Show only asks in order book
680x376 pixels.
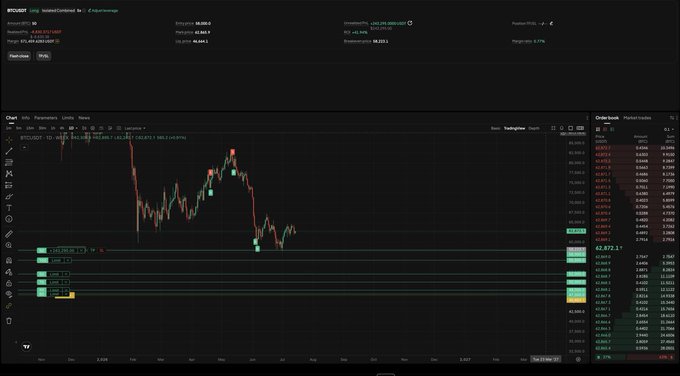pyautogui.click(x=605, y=129)
